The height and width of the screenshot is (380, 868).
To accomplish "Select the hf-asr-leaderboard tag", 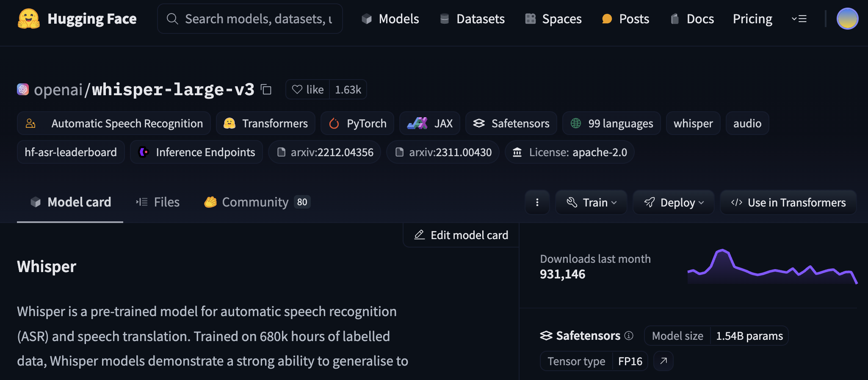I will pyautogui.click(x=71, y=152).
